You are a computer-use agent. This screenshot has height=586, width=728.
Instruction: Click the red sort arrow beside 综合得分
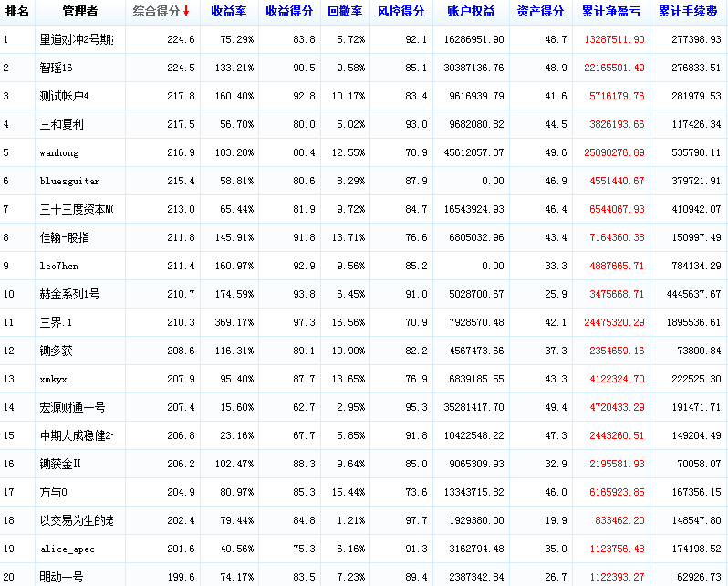pos(186,12)
